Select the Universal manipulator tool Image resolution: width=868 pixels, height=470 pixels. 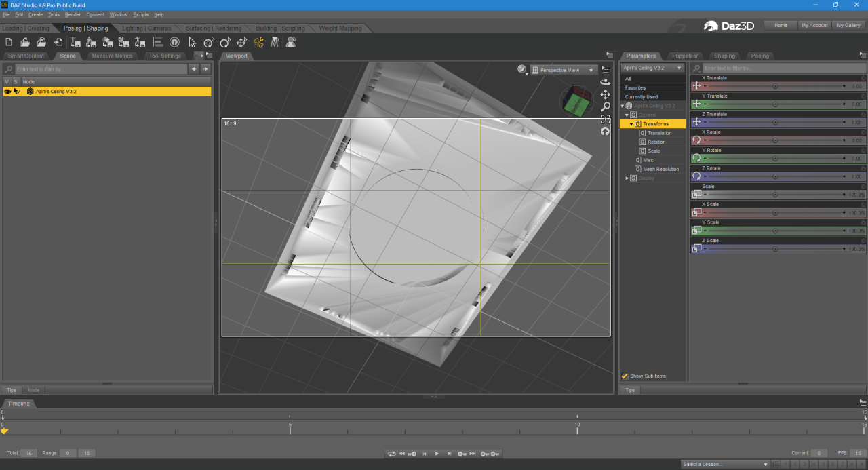(x=209, y=42)
